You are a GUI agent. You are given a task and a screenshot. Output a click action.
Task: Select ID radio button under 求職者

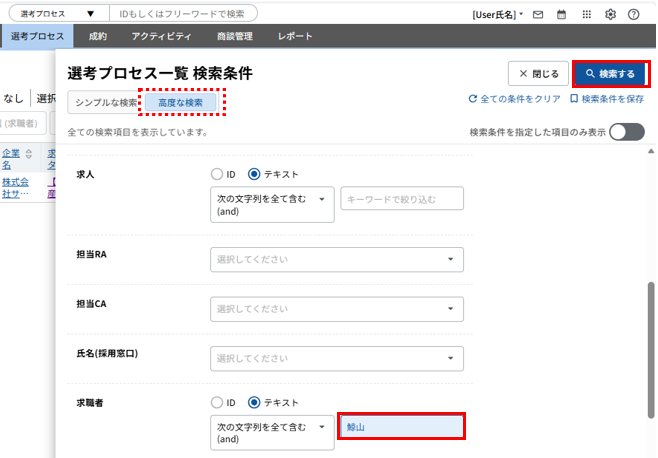(217, 402)
